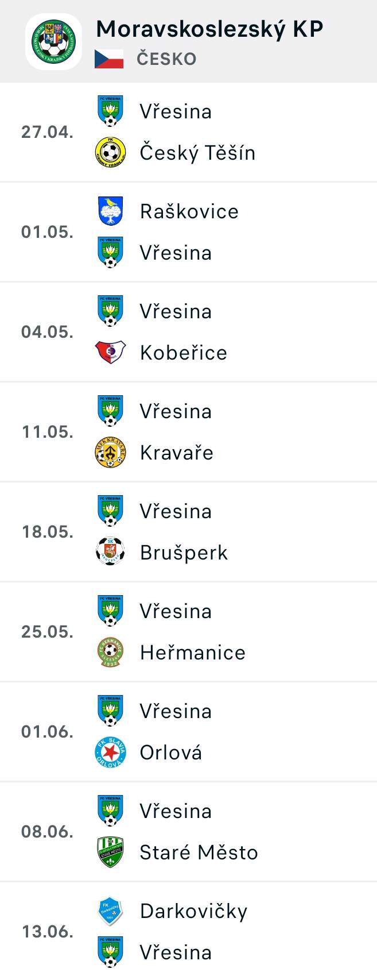This screenshot has height=980, width=377.
Task: Open the Moravskoslezský KP league title
Action: point(209,29)
